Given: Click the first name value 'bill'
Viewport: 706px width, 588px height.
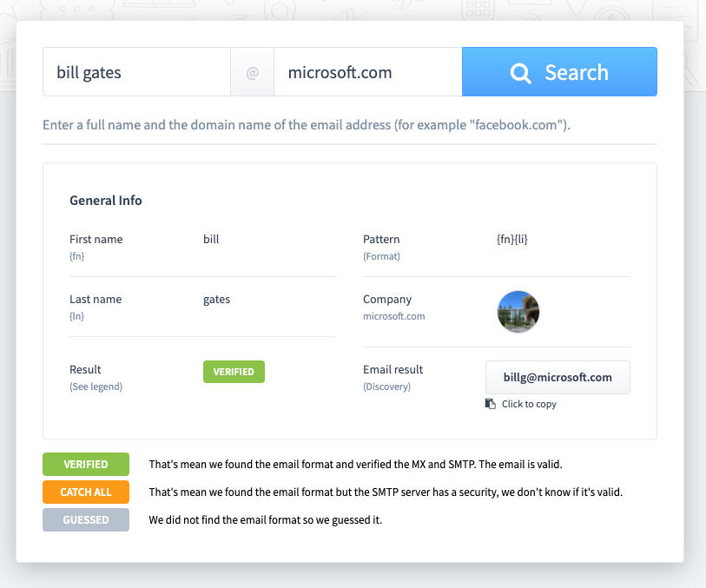Looking at the screenshot, I should pyautogui.click(x=211, y=239).
